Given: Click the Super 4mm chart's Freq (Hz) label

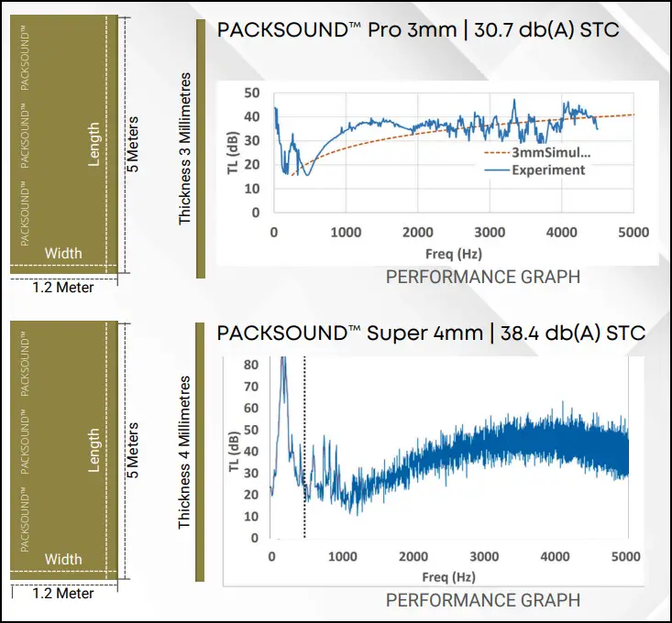Looking at the screenshot, I should point(449,579).
